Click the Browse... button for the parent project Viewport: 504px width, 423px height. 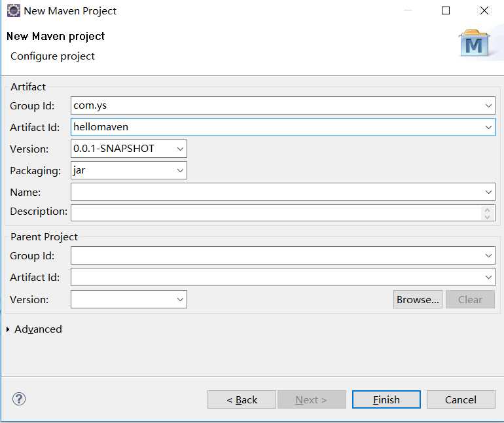(418, 299)
